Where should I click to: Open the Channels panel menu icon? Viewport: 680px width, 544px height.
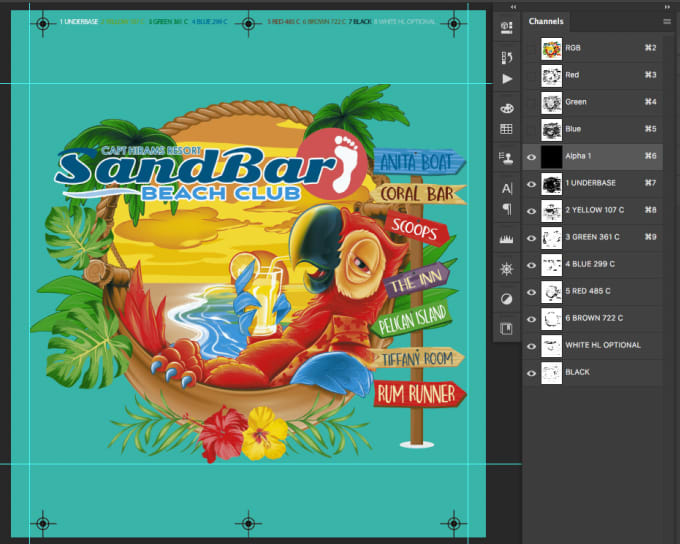[x=667, y=21]
